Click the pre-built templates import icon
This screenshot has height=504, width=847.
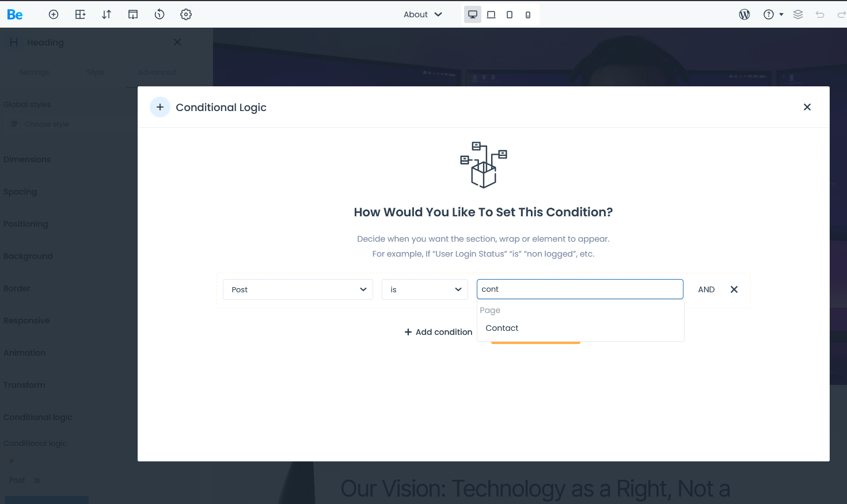[x=133, y=14]
